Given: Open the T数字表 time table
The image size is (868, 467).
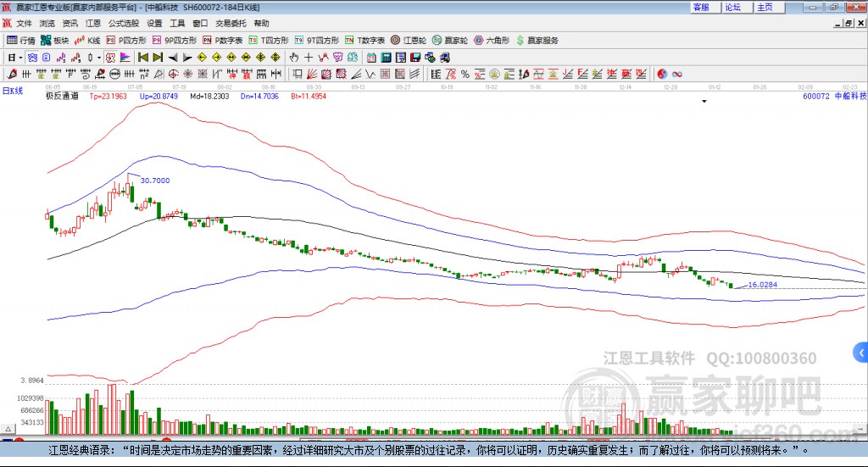Looking at the screenshot, I should point(364,41).
